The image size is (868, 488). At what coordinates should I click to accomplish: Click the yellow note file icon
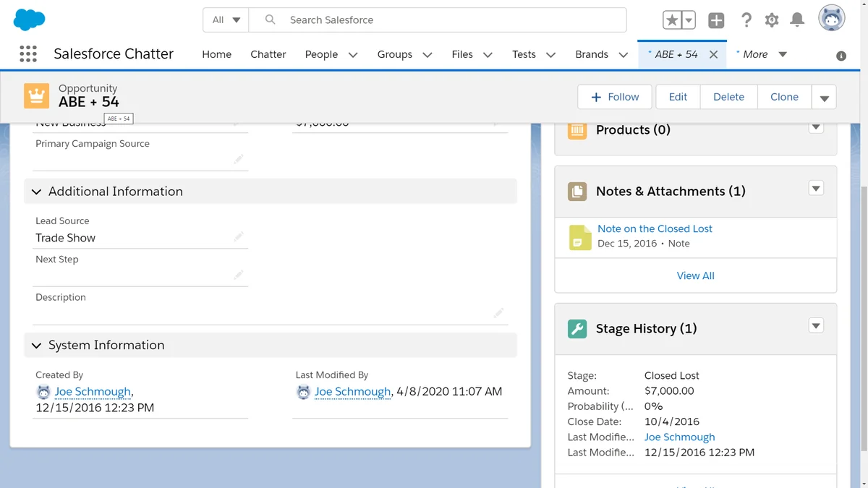click(x=580, y=237)
